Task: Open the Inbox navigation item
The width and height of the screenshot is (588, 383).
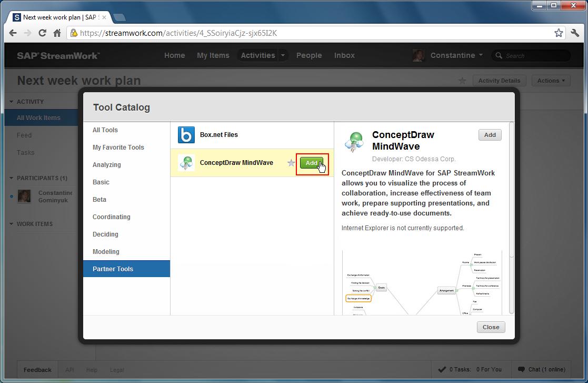Action: (344, 55)
